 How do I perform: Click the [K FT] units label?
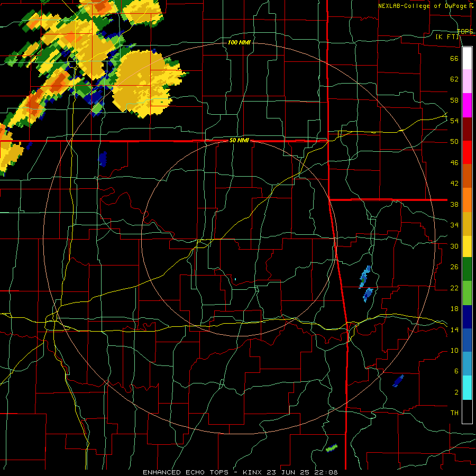pyautogui.click(x=447, y=37)
